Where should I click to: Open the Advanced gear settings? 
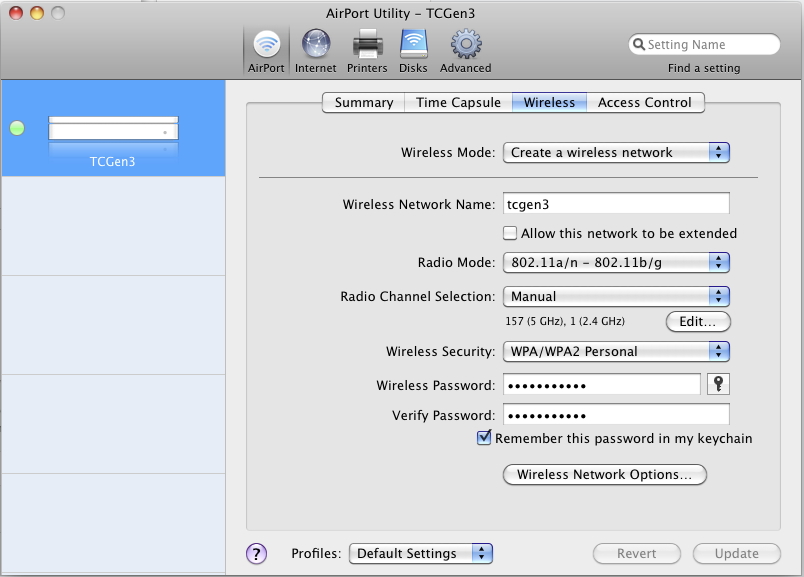coord(465,50)
